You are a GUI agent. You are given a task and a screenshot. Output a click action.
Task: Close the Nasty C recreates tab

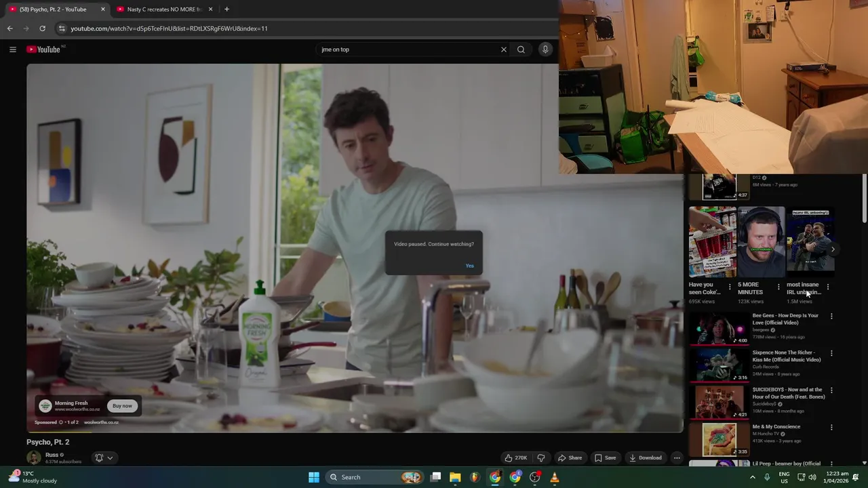210,9
